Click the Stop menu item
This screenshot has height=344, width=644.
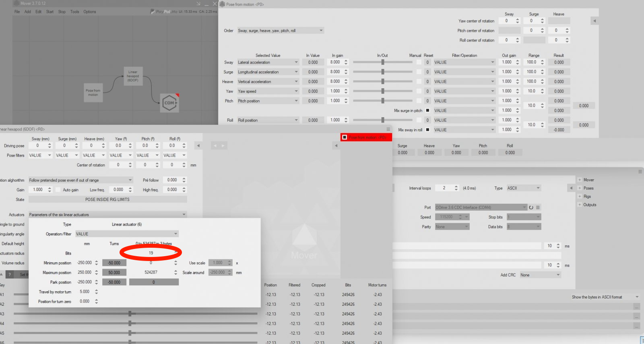(62, 12)
